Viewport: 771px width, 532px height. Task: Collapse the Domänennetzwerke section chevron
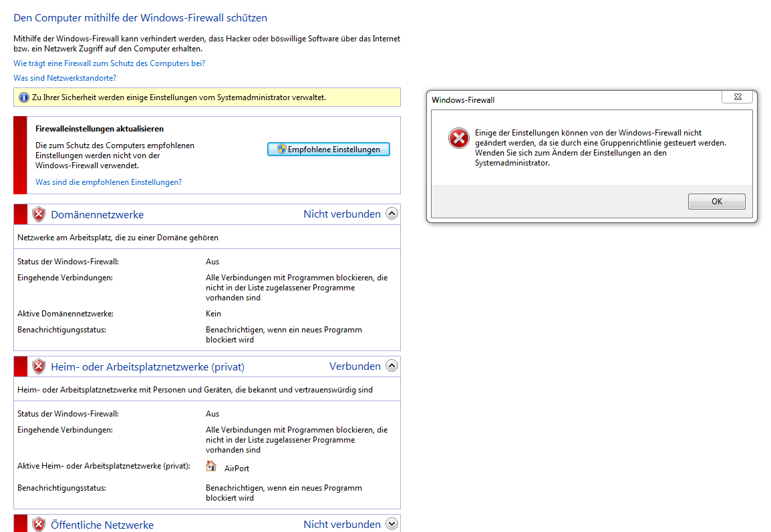tap(392, 214)
